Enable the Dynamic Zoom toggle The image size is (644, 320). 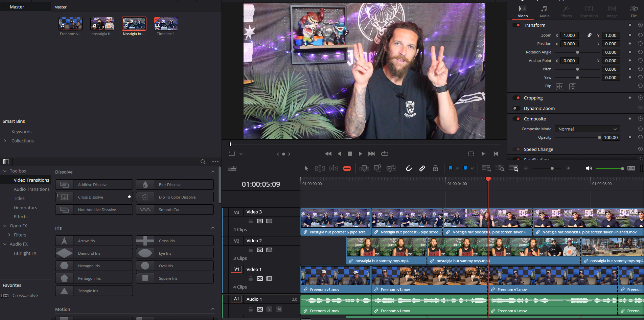pos(516,108)
